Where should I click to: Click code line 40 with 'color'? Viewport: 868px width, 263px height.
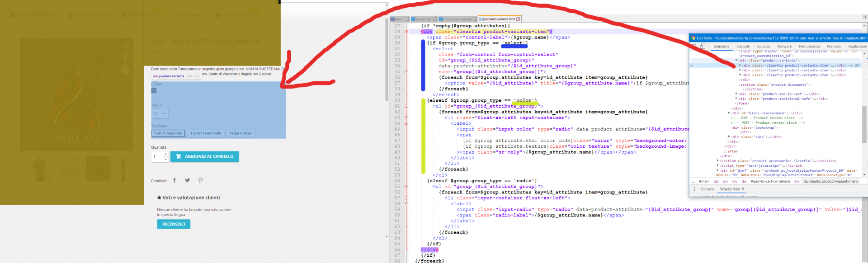click(x=482, y=100)
